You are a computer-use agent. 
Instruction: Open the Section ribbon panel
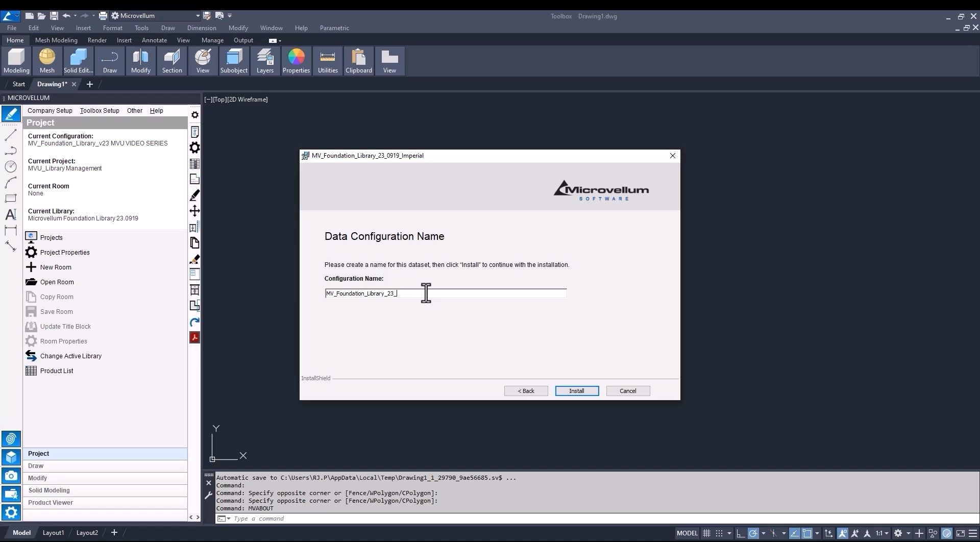tap(172, 61)
